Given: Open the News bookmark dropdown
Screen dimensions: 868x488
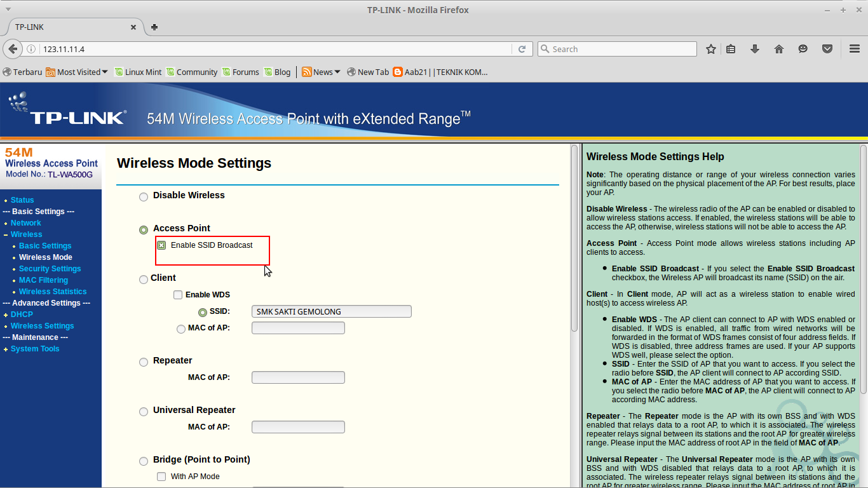Looking at the screenshot, I should tap(337, 72).
